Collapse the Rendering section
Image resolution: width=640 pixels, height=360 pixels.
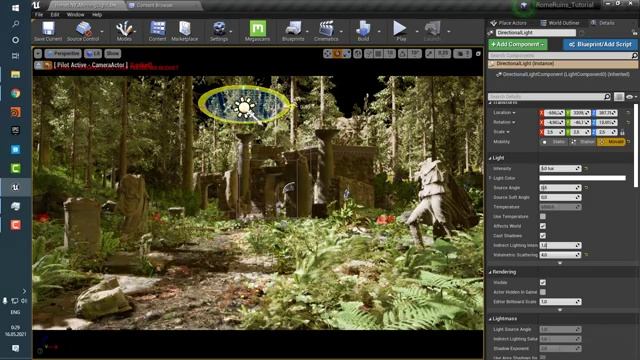490,272
